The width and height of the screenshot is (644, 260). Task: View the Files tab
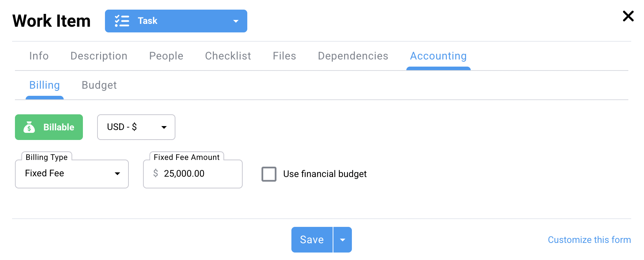coord(284,56)
